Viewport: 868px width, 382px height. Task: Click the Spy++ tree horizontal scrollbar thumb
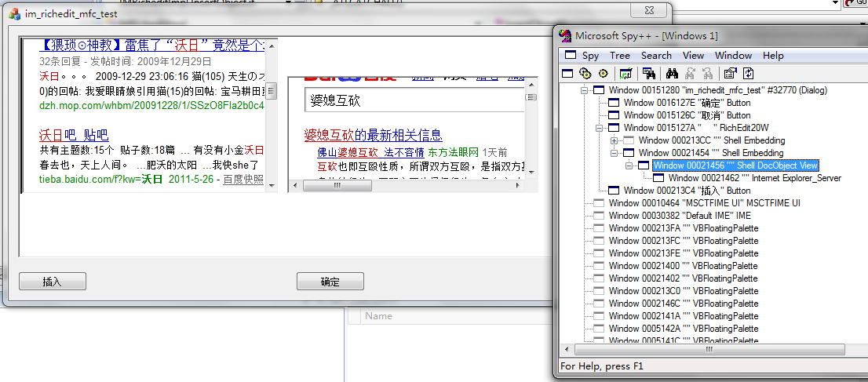tap(709, 350)
